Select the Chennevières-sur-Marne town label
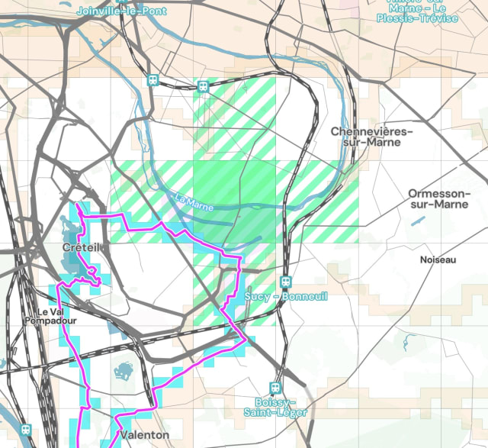The height and width of the screenshot is (448, 488). tap(372, 137)
